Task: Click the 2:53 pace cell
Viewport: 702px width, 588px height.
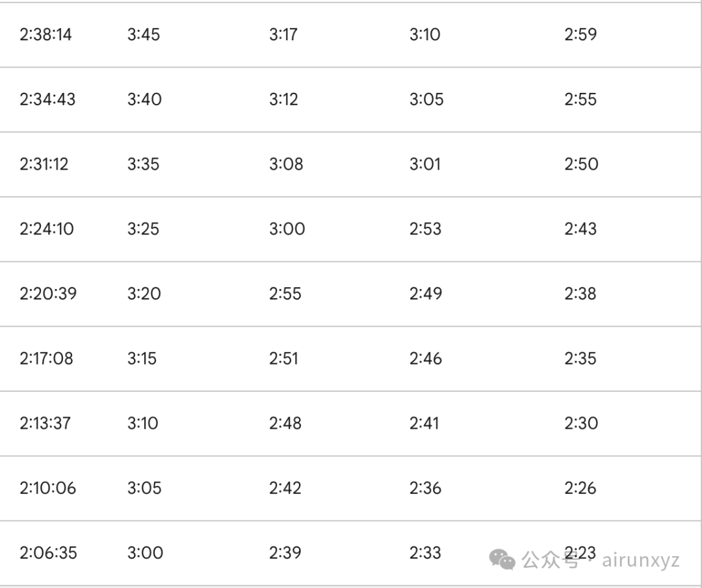Action: (x=425, y=229)
